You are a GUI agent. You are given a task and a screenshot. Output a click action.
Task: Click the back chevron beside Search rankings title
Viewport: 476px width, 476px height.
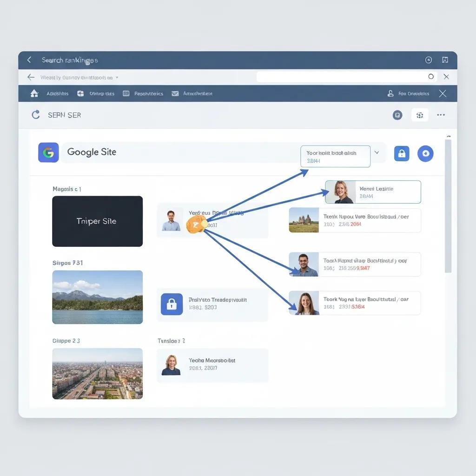29,60
